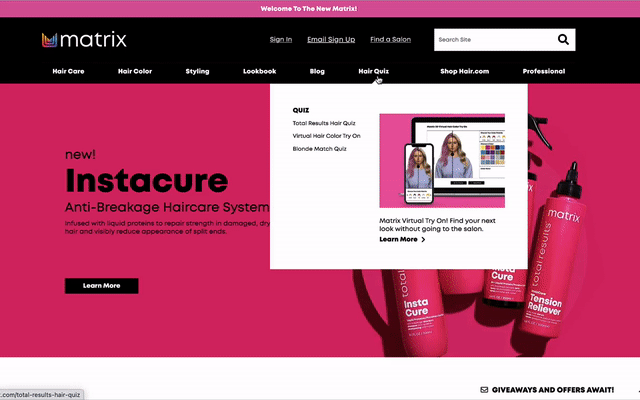Click the QUIZ heading in dropdown
Screen dimensions: 640x400
click(x=301, y=110)
